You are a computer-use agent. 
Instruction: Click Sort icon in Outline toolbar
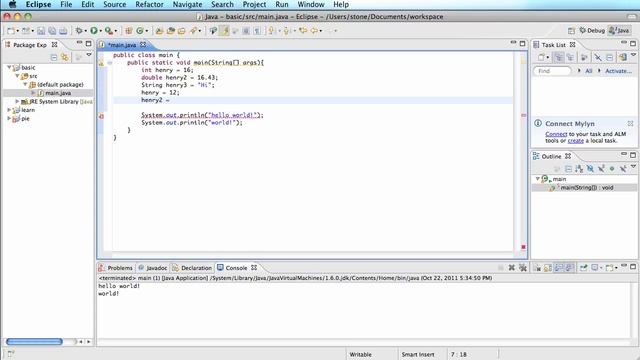point(579,168)
